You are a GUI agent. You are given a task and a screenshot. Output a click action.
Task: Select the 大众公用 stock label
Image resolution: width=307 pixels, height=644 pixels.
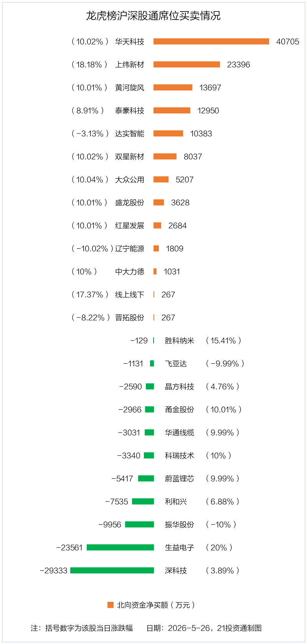pos(130,179)
